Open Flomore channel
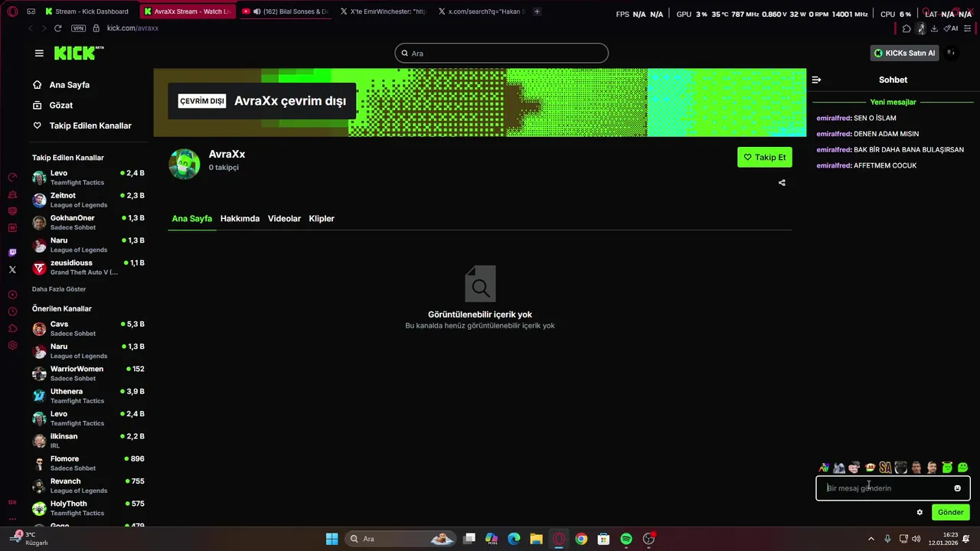The width and height of the screenshot is (980, 551). [88, 463]
